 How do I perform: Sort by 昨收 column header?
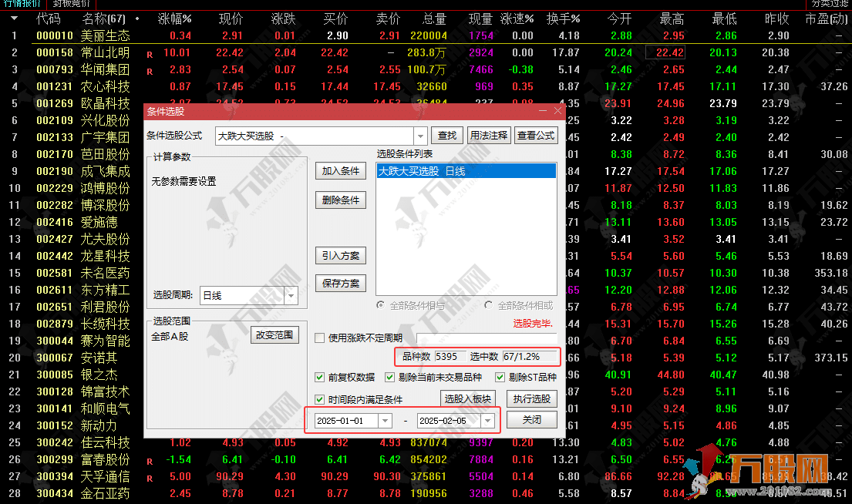777,19
